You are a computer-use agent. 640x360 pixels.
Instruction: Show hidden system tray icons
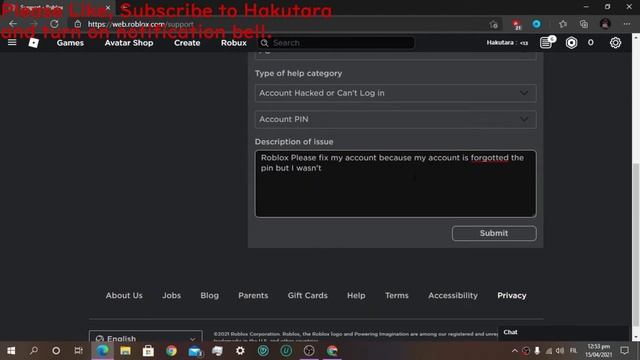coord(514,351)
